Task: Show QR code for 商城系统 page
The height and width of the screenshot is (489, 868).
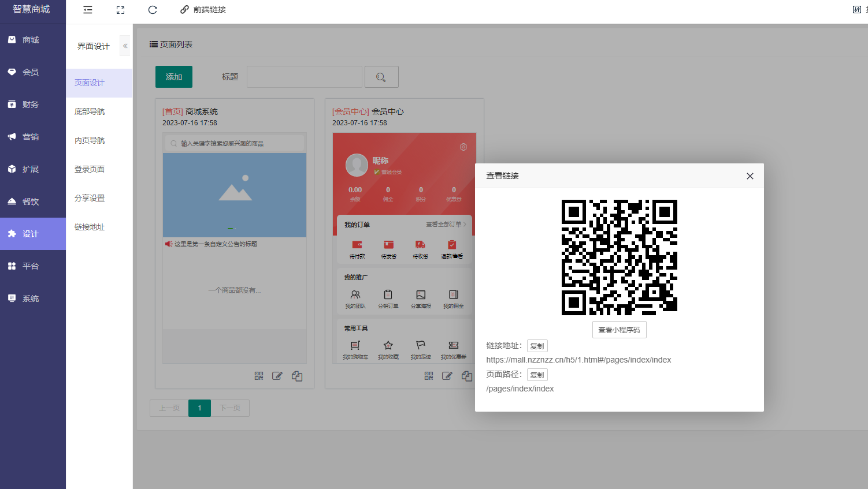Action: tap(259, 376)
